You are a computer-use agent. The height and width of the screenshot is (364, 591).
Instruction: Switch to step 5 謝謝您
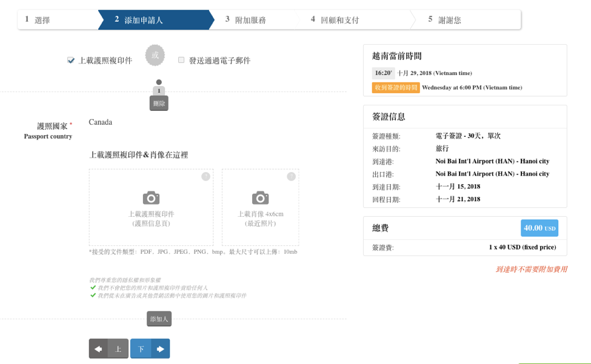coord(449,20)
